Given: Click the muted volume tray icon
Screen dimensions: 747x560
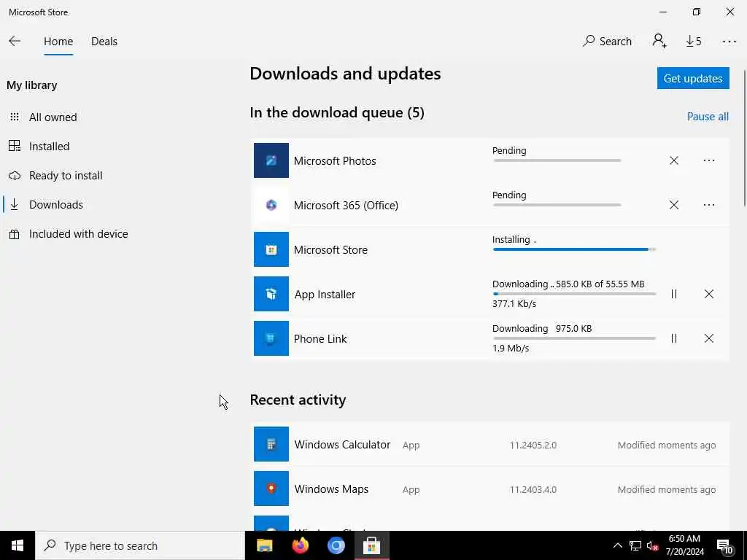Looking at the screenshot, I should pyautogui.click(x=652, y=545).
